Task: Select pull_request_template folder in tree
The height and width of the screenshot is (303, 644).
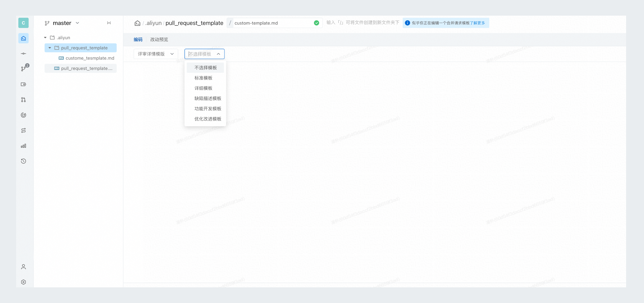Action: click(x=80, y=48)
